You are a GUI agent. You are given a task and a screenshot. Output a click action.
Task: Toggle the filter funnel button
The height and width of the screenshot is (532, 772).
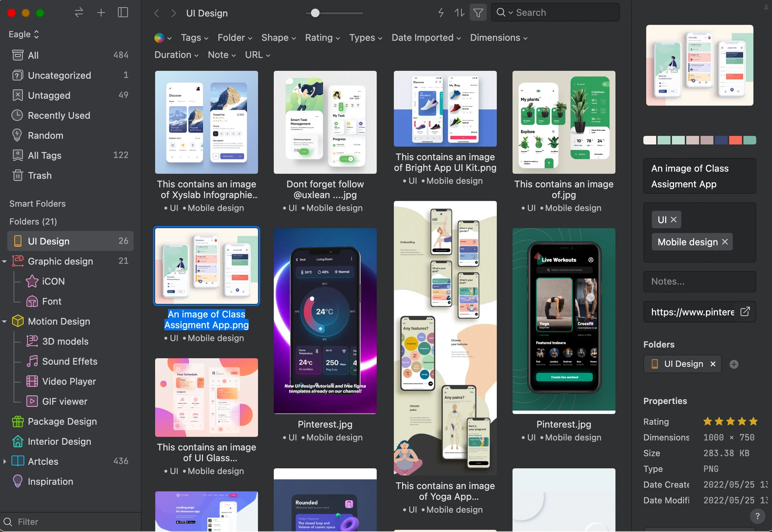478,12
